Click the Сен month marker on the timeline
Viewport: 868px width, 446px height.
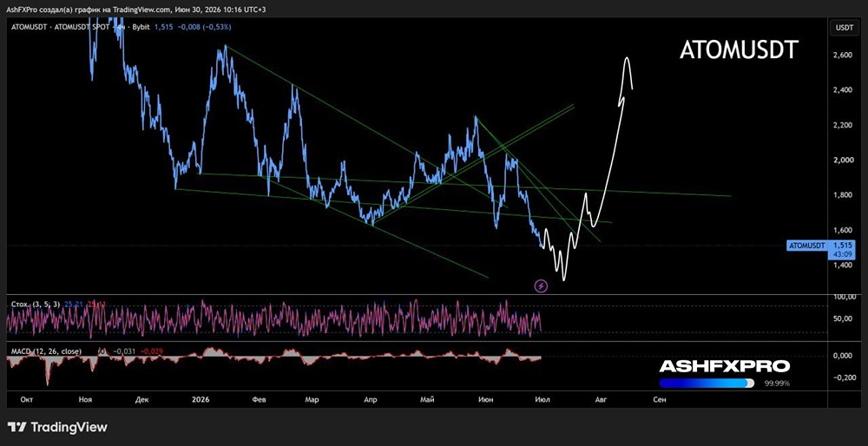(660, 399)
